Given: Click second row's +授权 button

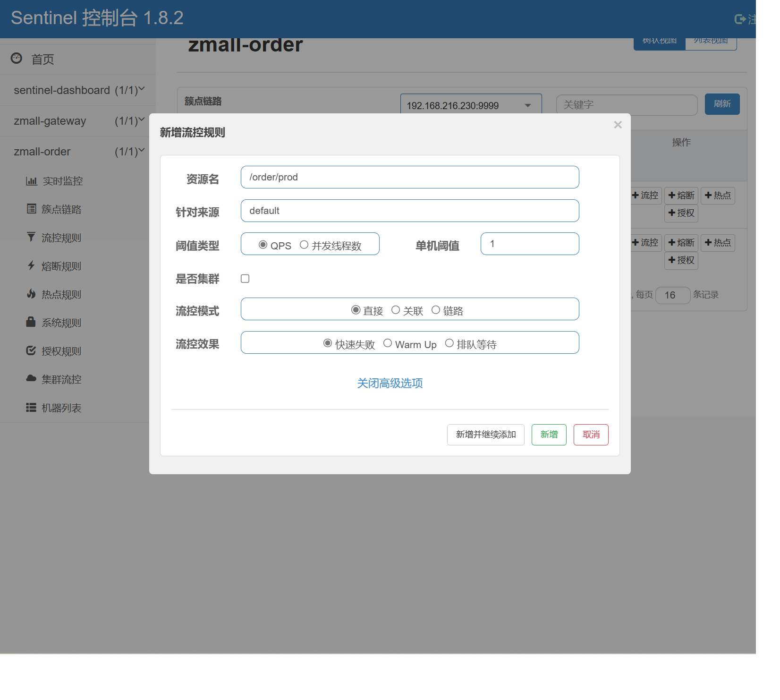Looking at the screenshot, I should pyautogui.click(x=681, y=260).
